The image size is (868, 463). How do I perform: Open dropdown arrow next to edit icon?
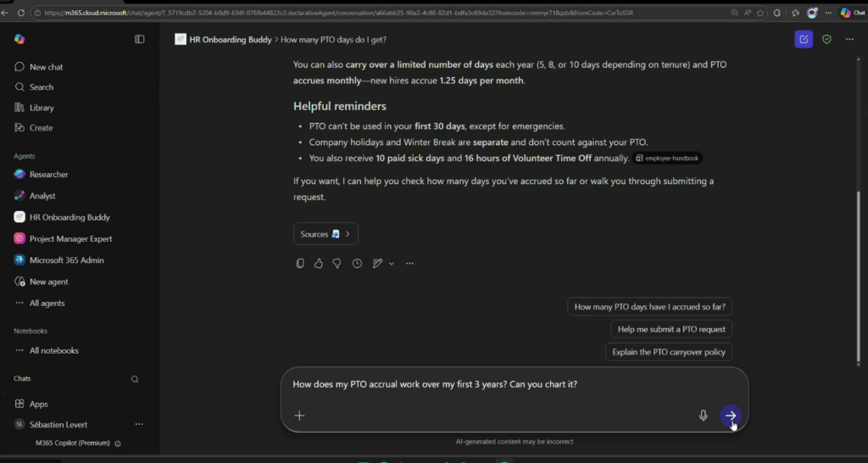click(392, 264)
